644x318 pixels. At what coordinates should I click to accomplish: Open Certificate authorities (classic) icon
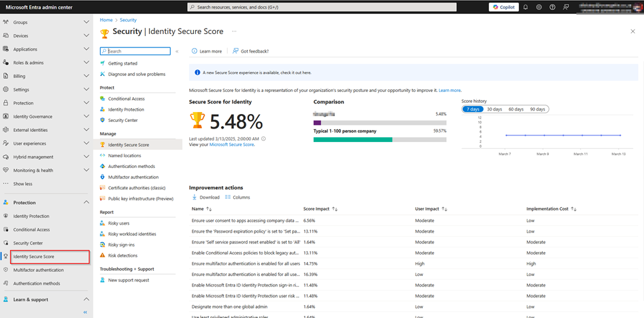click(103, 187)
